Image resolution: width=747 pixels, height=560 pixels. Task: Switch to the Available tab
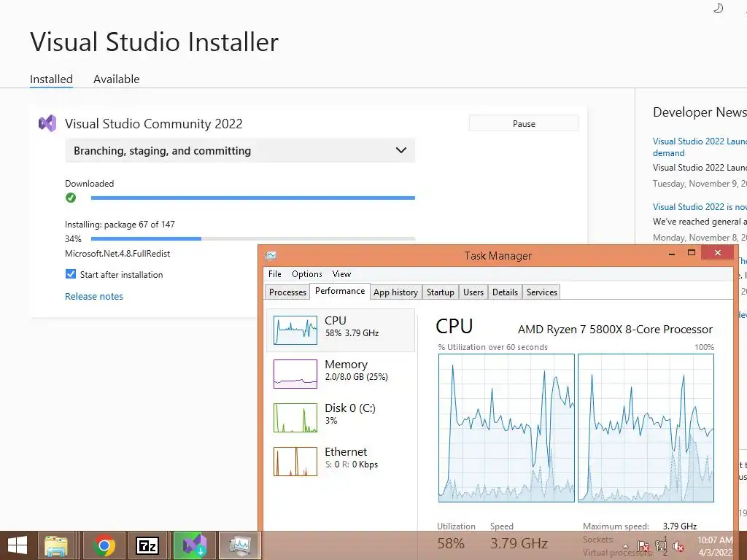point(116,79)
